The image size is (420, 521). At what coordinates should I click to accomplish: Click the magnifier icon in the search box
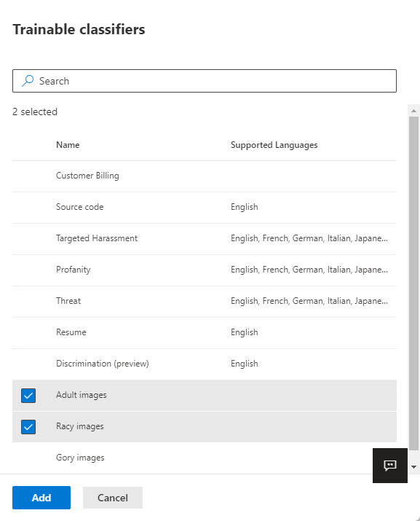pos(28,81)
